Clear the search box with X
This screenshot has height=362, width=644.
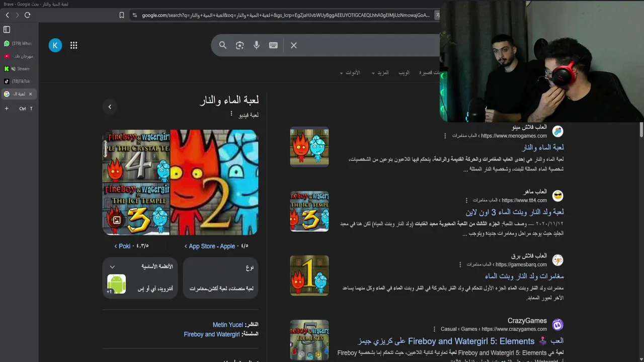click(294, 45)
